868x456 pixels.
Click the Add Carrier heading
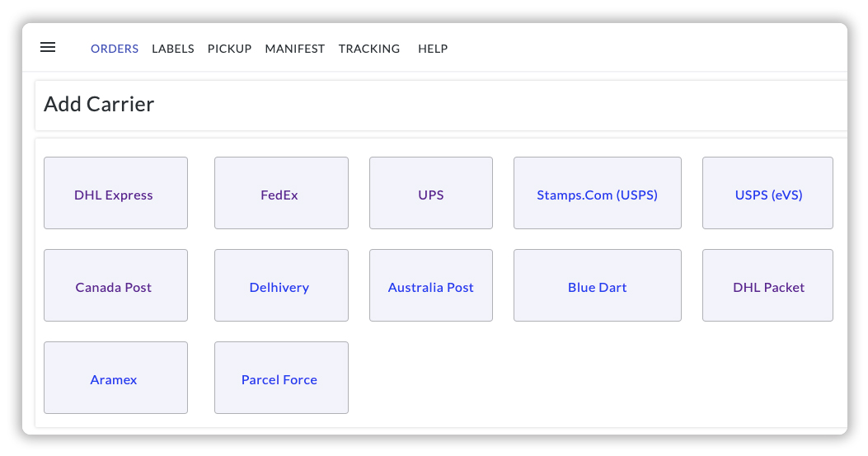pos(99,104)
